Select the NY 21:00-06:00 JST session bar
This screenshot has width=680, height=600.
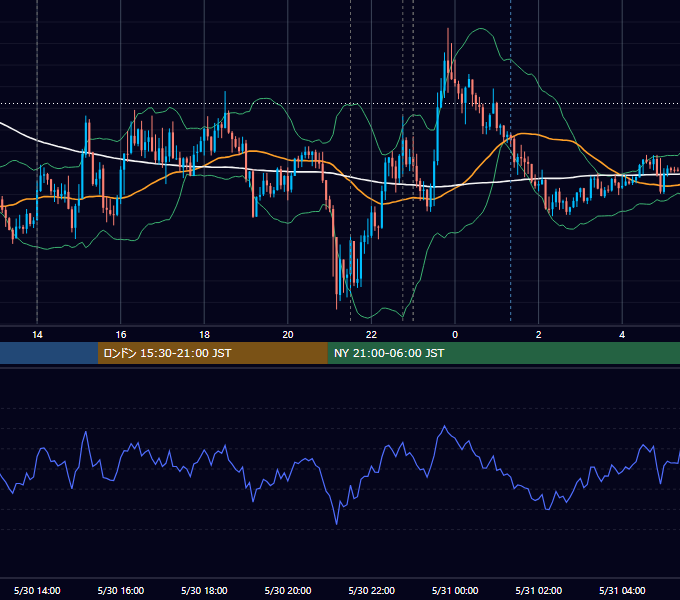click(x=503, y=353)
